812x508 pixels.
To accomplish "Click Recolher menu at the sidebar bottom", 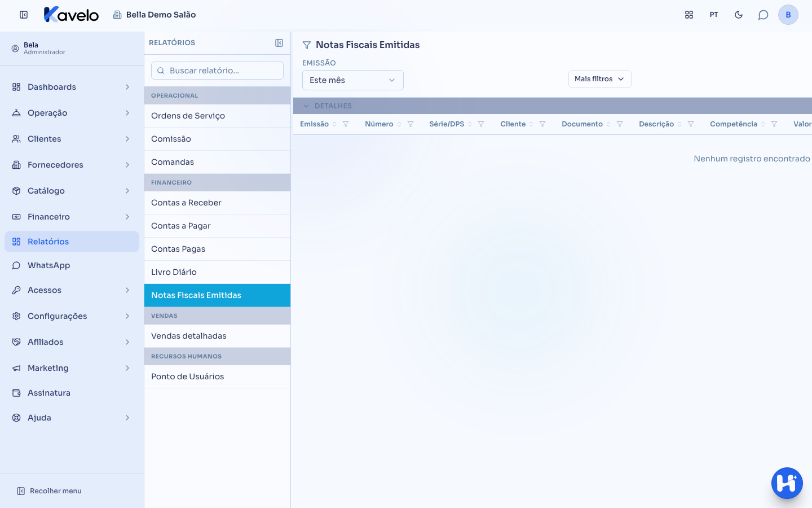I will tap(49, 491).
